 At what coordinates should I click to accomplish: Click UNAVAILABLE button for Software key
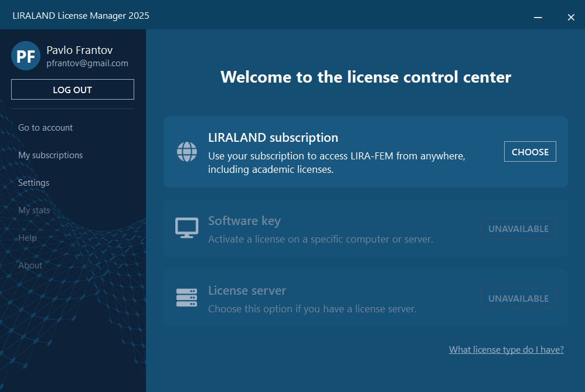pos(518,229)
